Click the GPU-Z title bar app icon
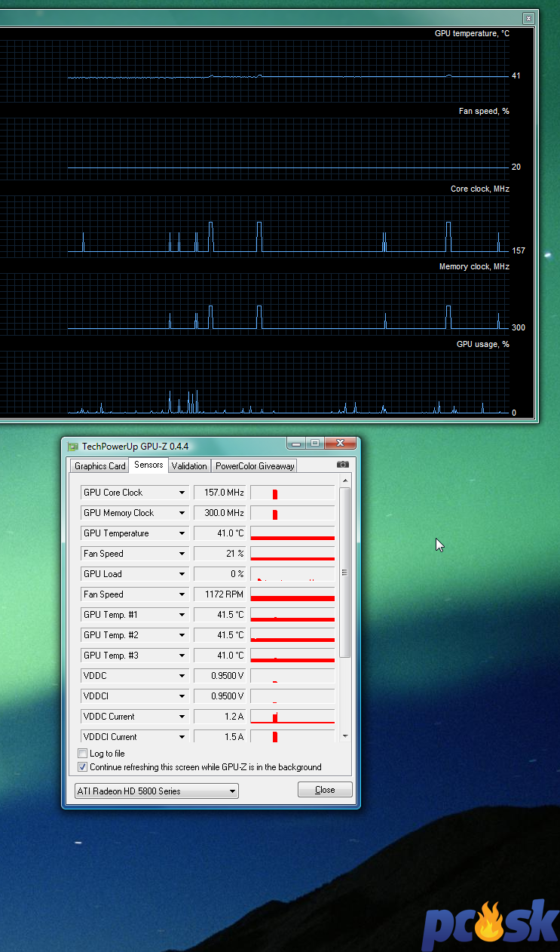The image size is (560, 952). tap(72, 447)
